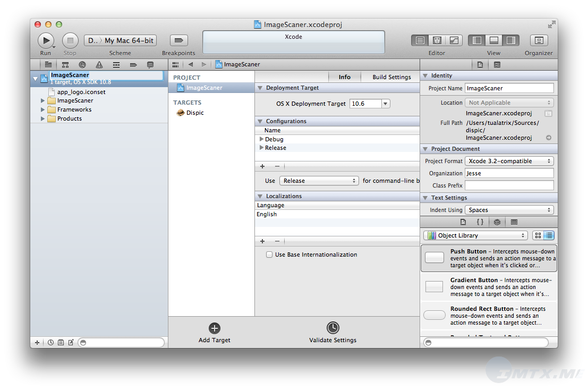Click the Project Name field
Screen dimensions: 588x390
(x=509, y=88)
